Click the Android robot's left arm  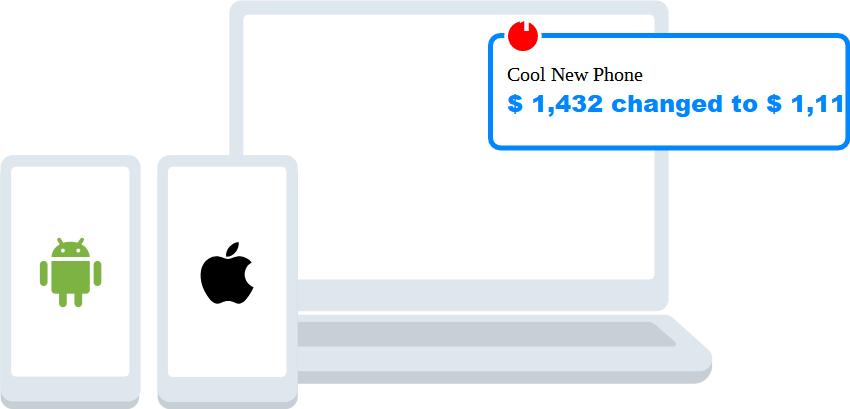44,273
